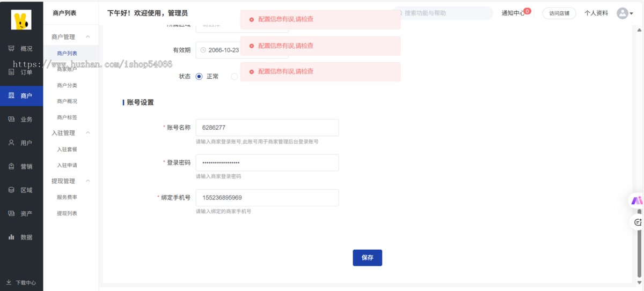The image size is (644, 291).
Task: Click the red error icon in the top alert
Action: (x=251, y=19)
